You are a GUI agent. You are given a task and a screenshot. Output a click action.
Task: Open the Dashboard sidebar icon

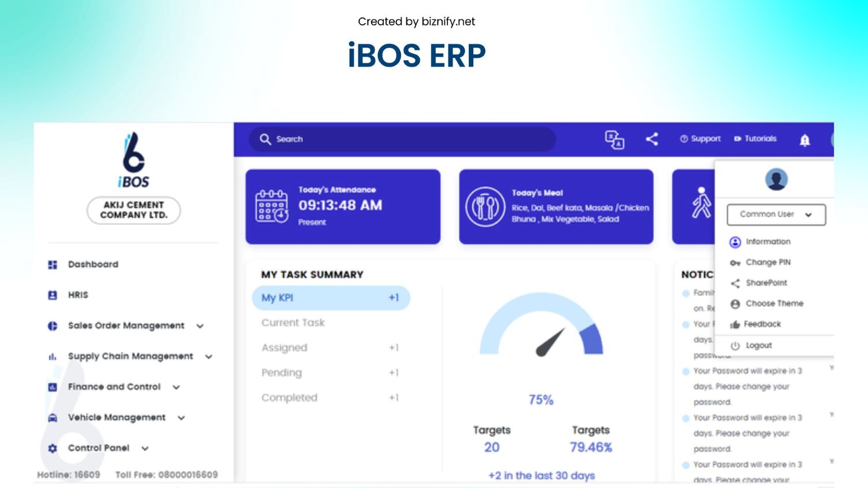(53, 264)
